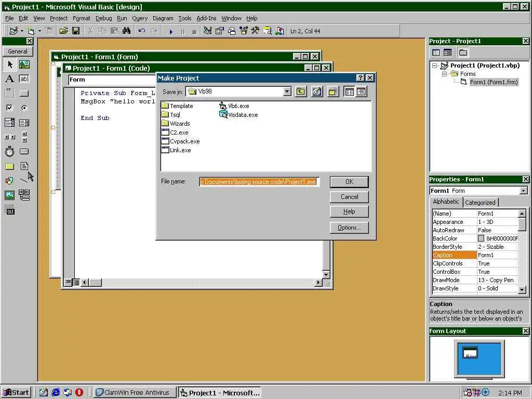Select the Data control tool in toolbox
The height and width of the screenshot is (399, 532).
[24, 195]
